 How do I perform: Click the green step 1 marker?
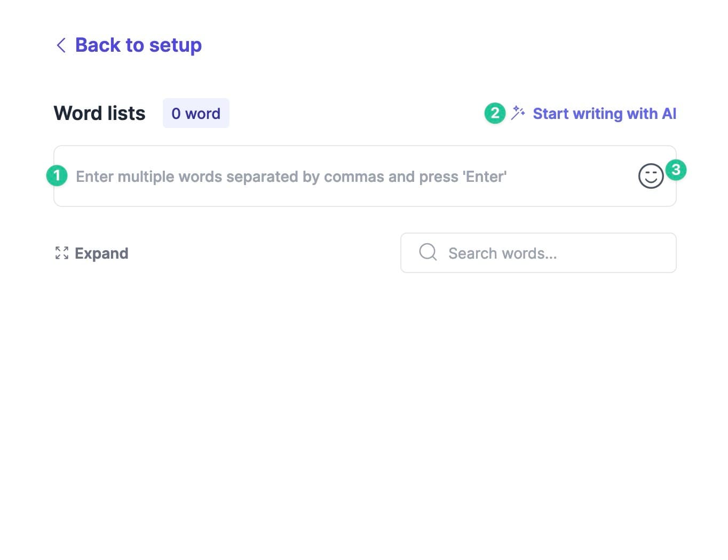click(57, 175)
